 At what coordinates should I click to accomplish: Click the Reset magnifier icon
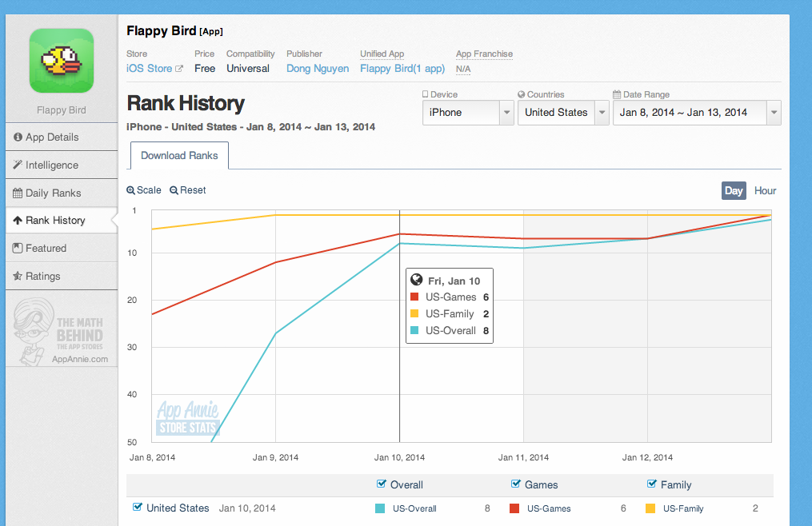tap(174, 191)
